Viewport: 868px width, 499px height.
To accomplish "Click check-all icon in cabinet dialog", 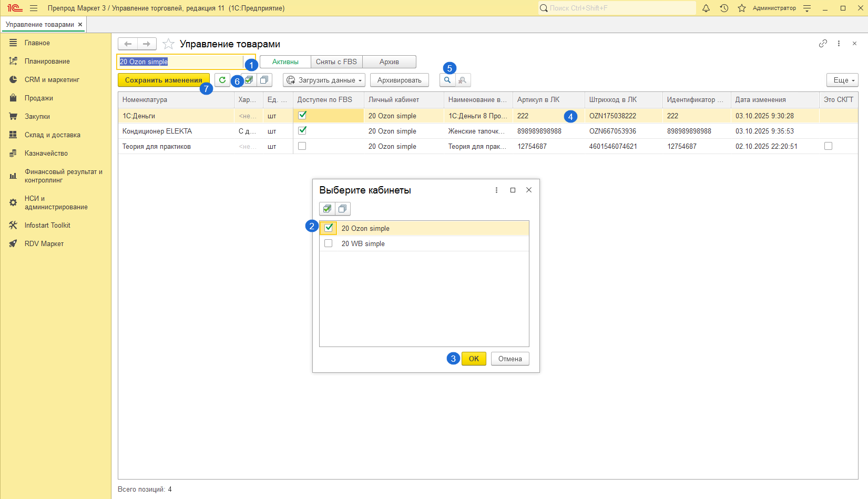I will tap(327, 209).
